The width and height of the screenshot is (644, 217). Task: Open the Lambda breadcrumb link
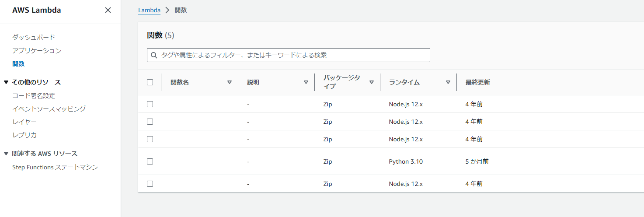tap(149, 10)
